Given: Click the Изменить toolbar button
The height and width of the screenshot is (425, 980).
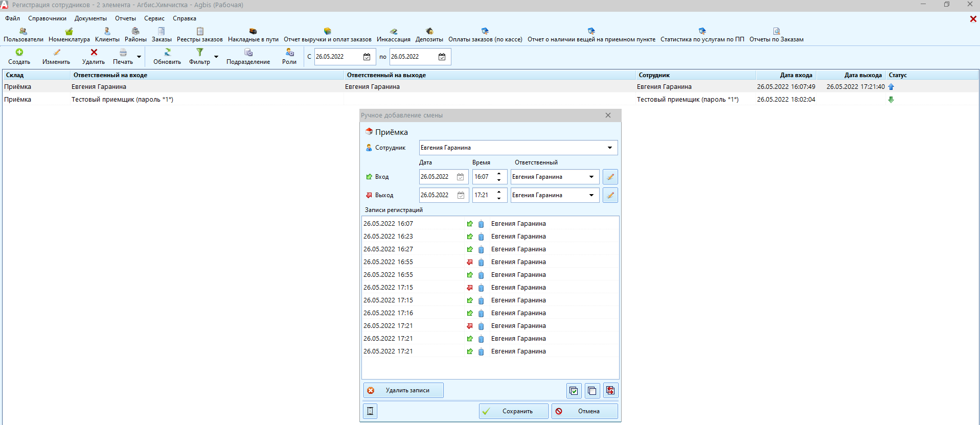Looking at the screenshot, I should 56,56.
